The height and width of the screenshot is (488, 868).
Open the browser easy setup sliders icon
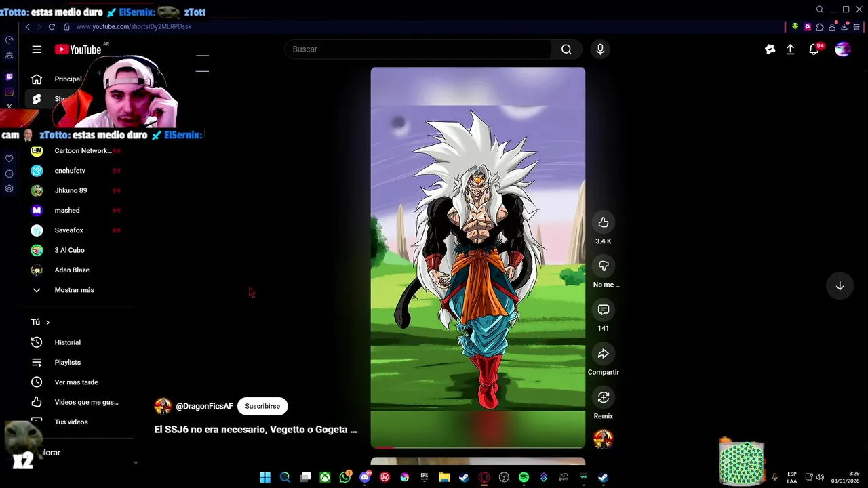(x=857, y=26)
